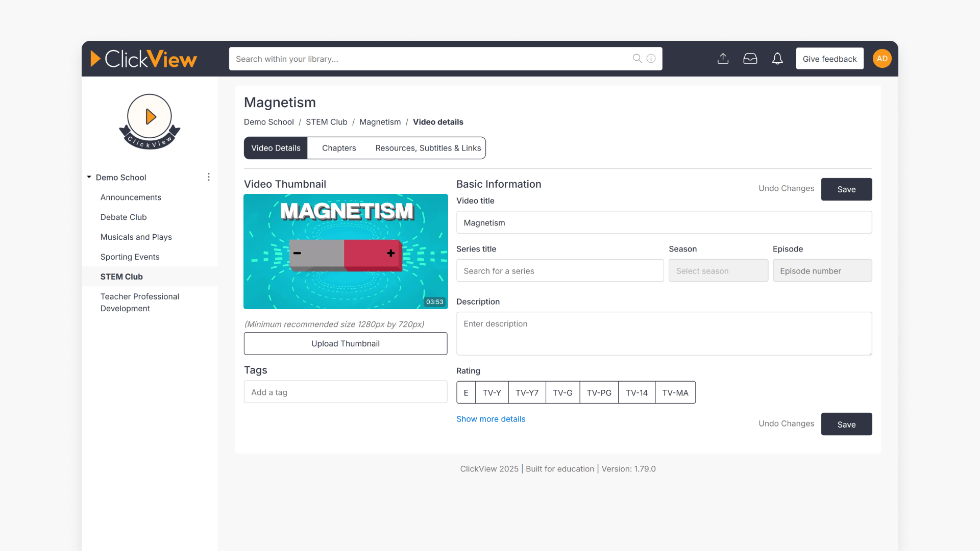Click the play icon on the ClickView sidebar badge
The height and width of the screenshot is (551, 980).
(150, 116)
